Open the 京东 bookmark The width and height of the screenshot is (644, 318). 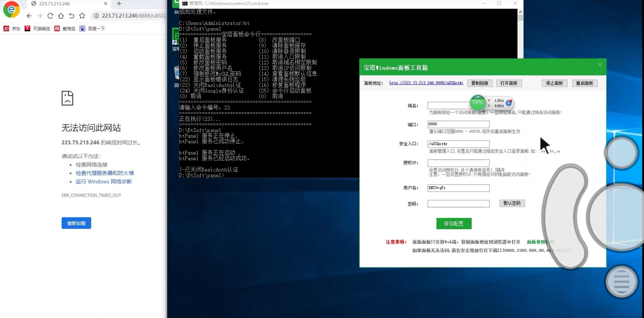click(12, 29)
